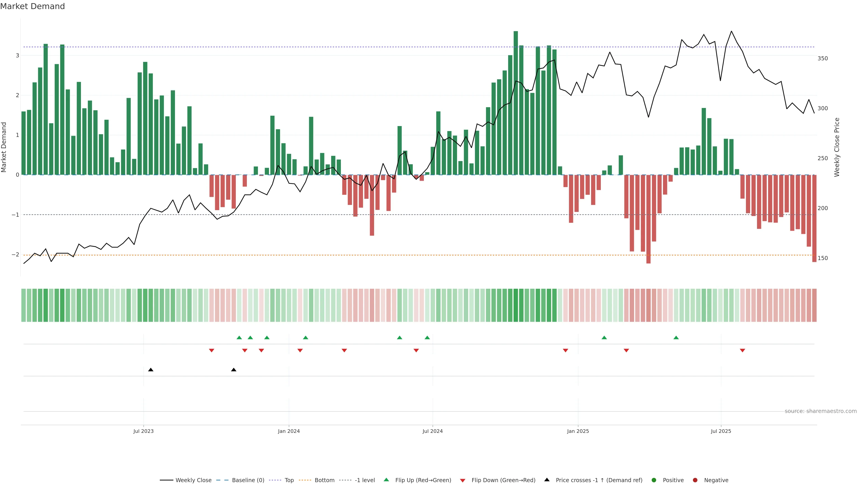
Task: Click the Bottom legend entry
Action: (324, 480)
